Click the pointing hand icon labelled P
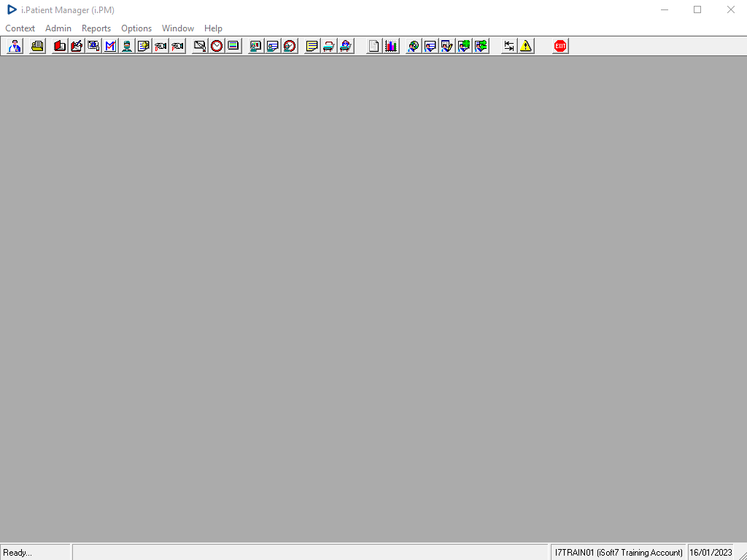Viewport: 747px width, 560px height. click(x=177, y=46)
